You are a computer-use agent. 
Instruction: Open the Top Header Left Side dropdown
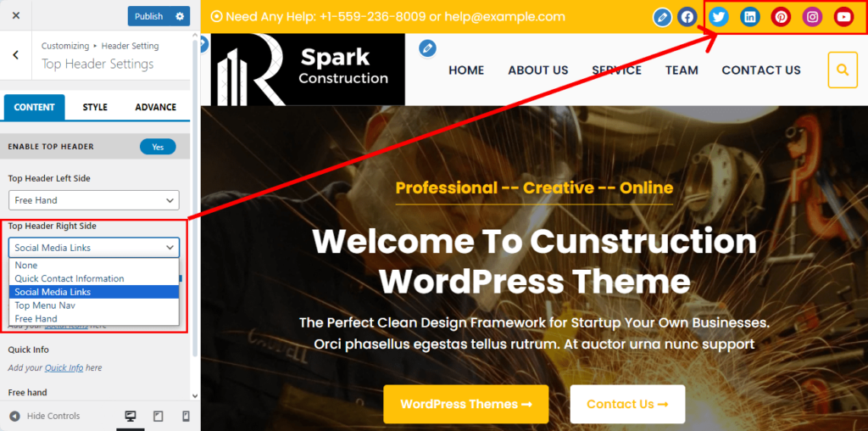94,200
